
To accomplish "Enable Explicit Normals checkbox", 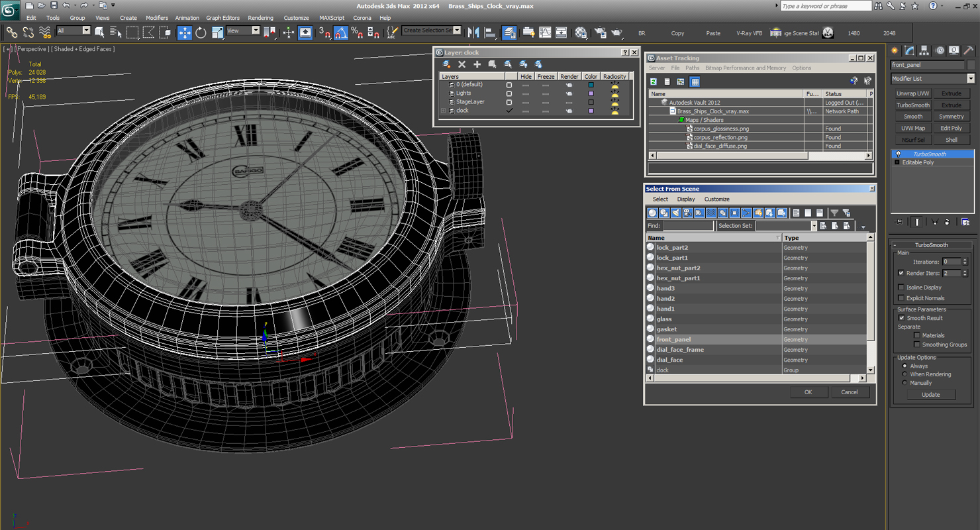I will coord(901,298).
